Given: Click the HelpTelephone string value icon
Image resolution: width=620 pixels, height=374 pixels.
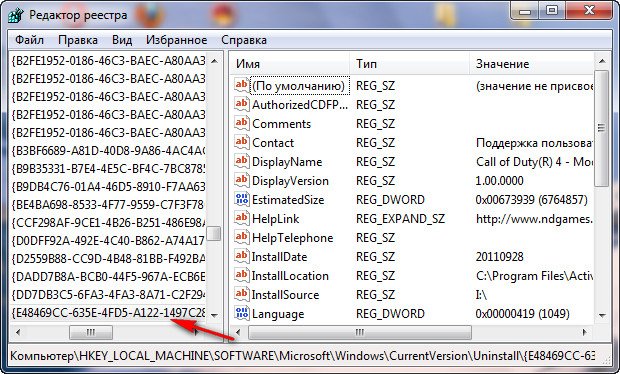Looking at the screenshot, I should 242,237.
